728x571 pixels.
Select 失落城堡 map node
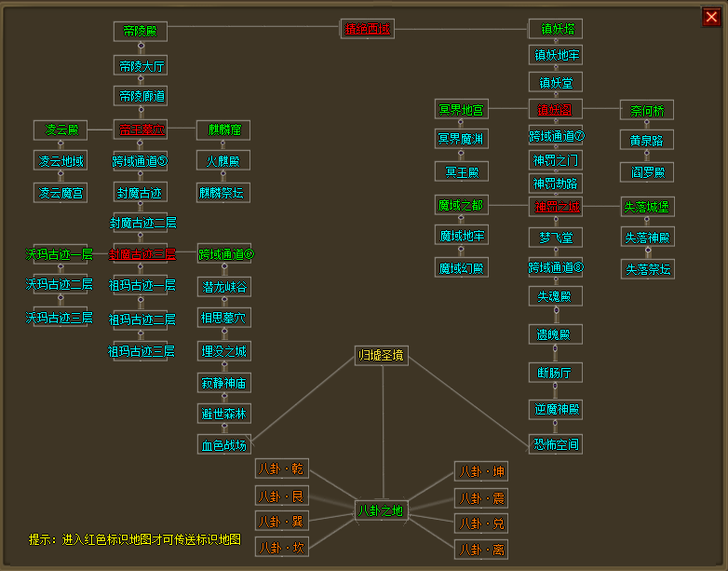click(647, 206)
